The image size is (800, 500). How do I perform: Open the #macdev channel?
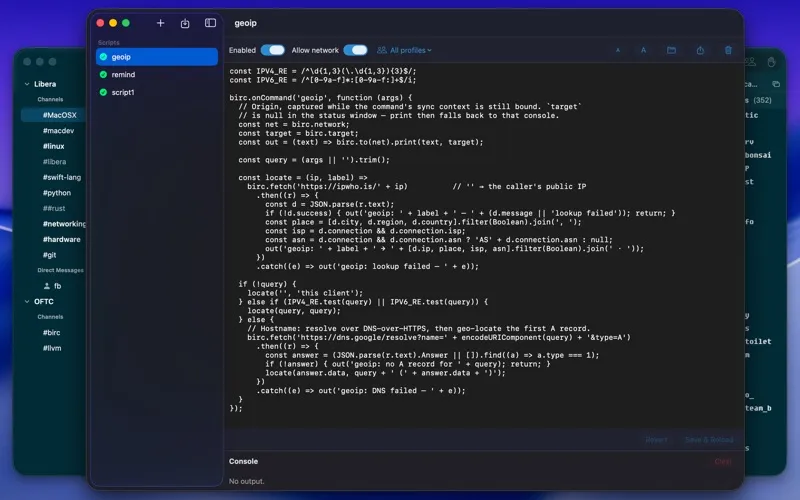pos(58,131)
